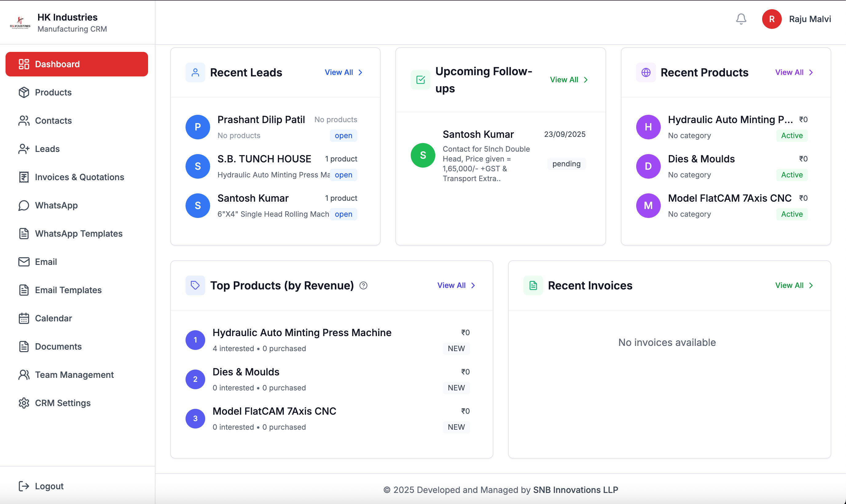846x504 pixels.
Task: Click the WhatsApp chat bubble icon
Action: [x=24, y=205]
